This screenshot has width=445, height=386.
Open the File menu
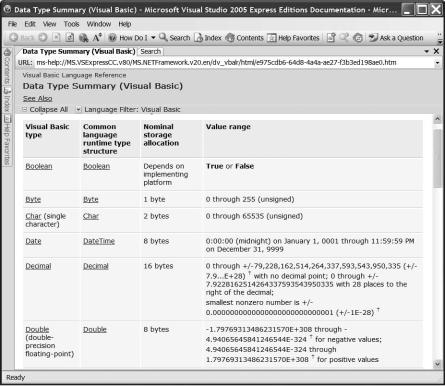(12, 24)
